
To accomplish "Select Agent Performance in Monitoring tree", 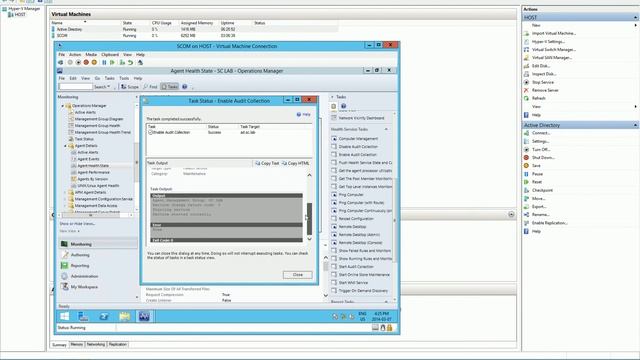I will (93, 172).
